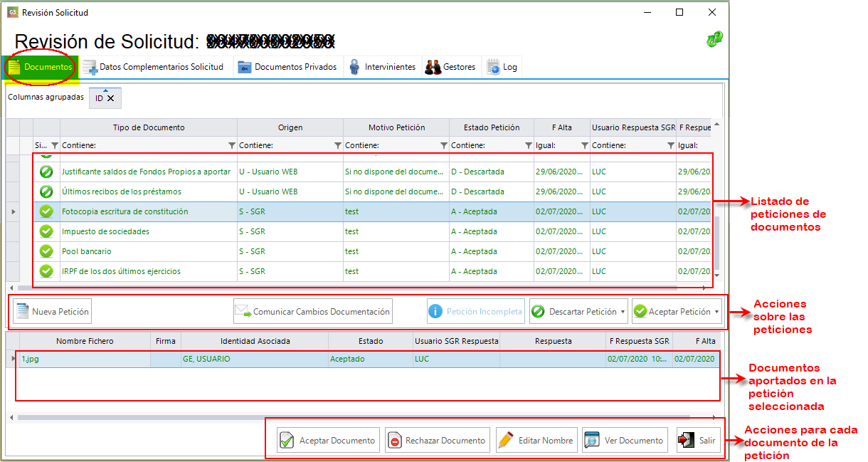Sort by Nombre Fichero column header
The width and height of the screenshot is (868, 462).
[x=85, y=341]
